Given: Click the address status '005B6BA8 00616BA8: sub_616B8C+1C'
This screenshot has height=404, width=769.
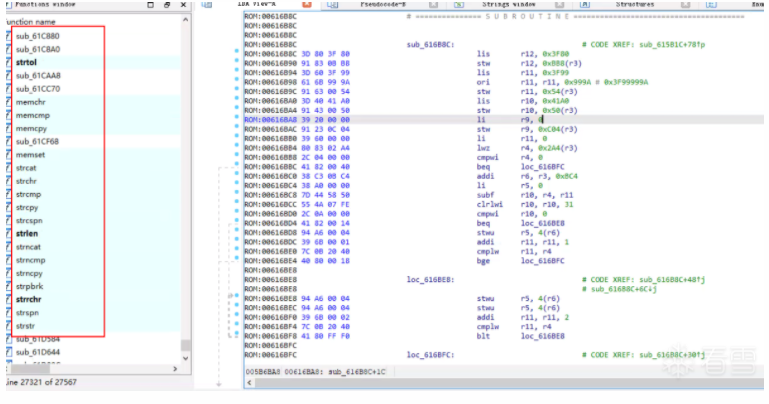Looking at the screenshot, I should click(316, 372).
